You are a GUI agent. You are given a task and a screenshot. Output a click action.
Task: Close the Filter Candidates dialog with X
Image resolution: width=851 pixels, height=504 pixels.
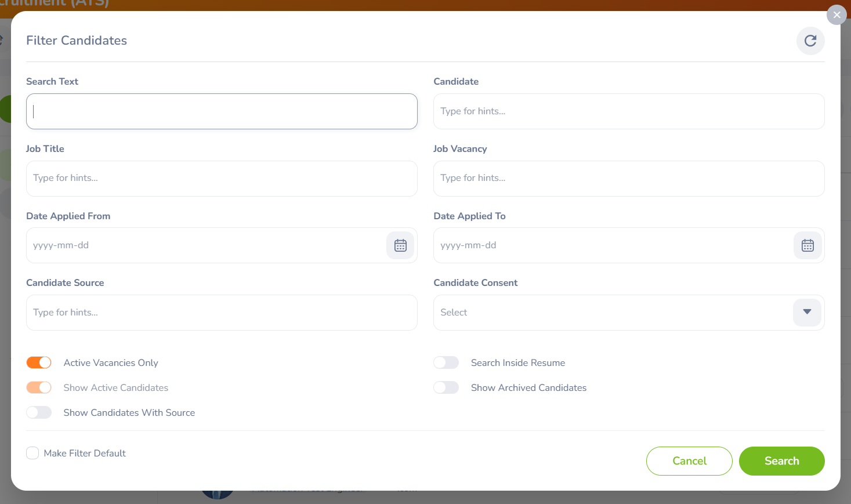tap(836, 15)
